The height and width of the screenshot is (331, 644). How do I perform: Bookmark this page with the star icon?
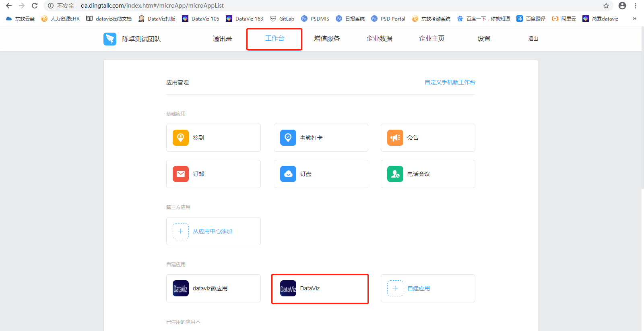[x=606, y=6]
